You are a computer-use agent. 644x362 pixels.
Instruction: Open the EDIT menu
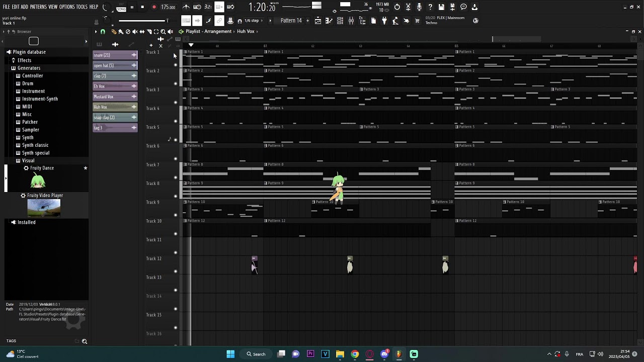[16, 7]
